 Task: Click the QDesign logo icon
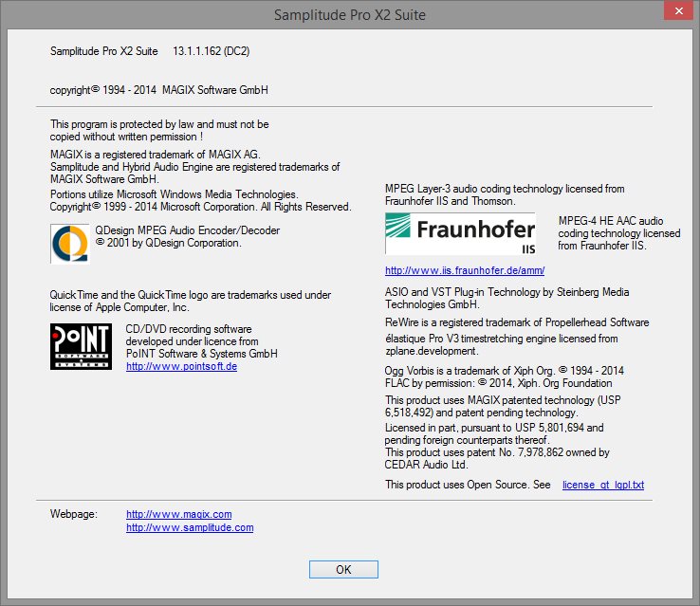pyautogui.click(x=69, y=244)
